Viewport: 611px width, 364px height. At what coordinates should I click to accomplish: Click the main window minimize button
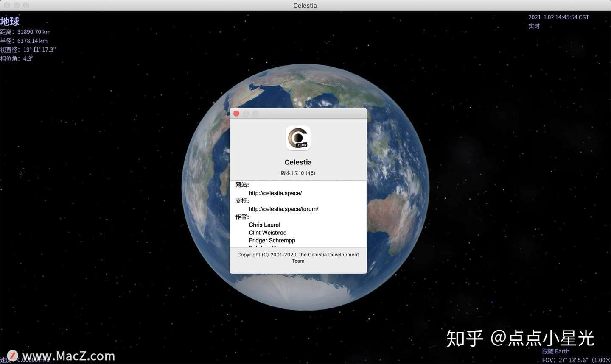click(16, 5)
